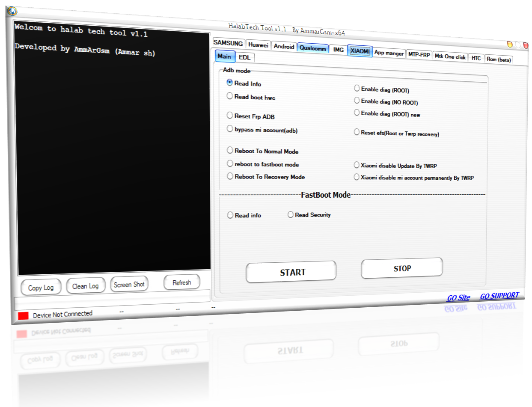Open the SAMSUNG tab
This screenshot has width=532, height=407.
(x=228, y=43)
